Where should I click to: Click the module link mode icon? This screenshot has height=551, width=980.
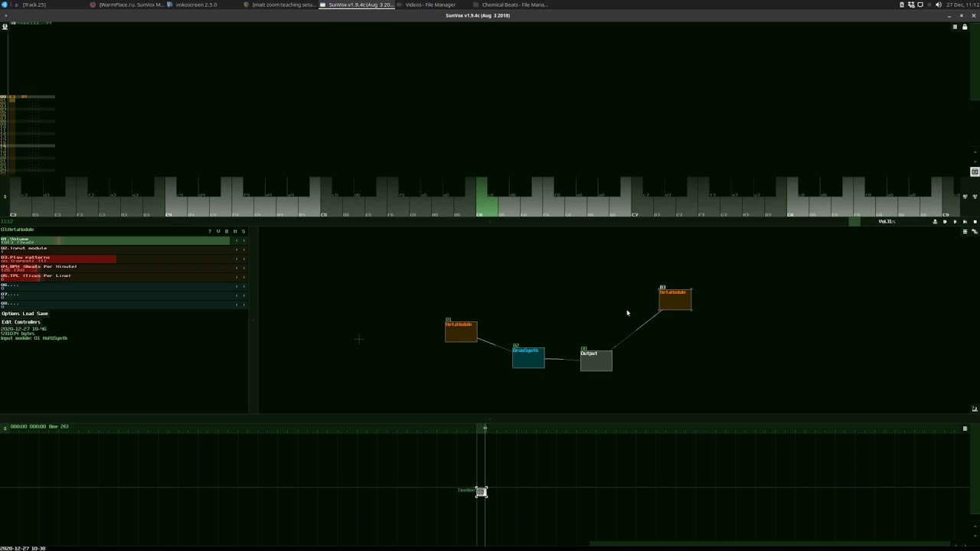pyautogui.click(x=975, y=231)
